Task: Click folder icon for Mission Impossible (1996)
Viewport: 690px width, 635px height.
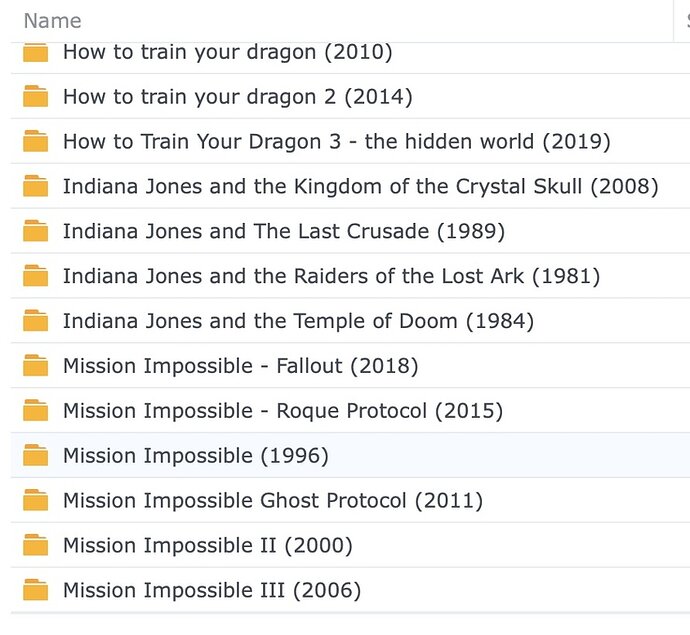Action: click(x=36, y=456)
